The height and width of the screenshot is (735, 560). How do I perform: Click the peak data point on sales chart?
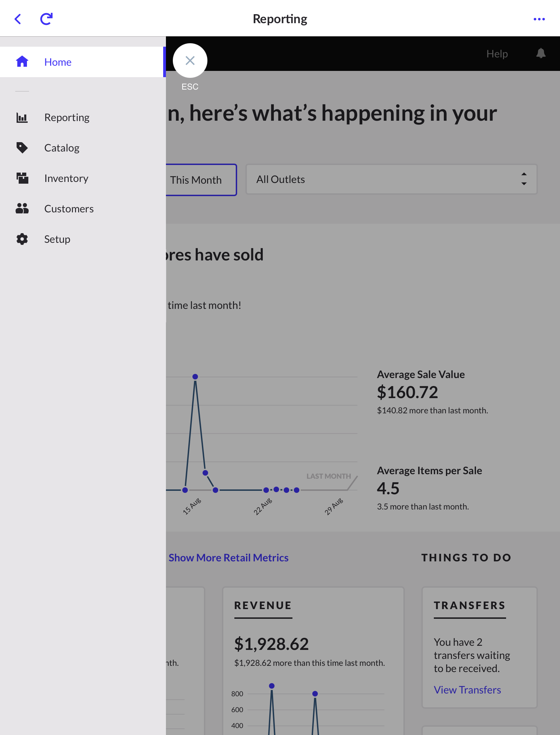pyautogui.click(x=195, y=376)
